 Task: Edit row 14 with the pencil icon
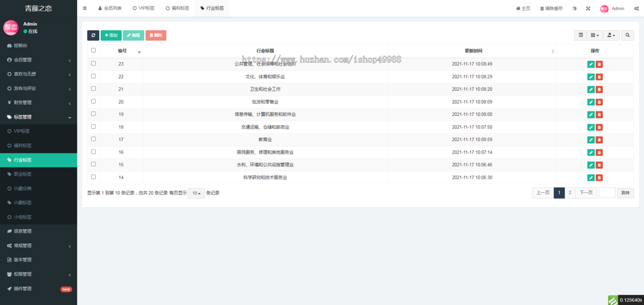(591, 178)
